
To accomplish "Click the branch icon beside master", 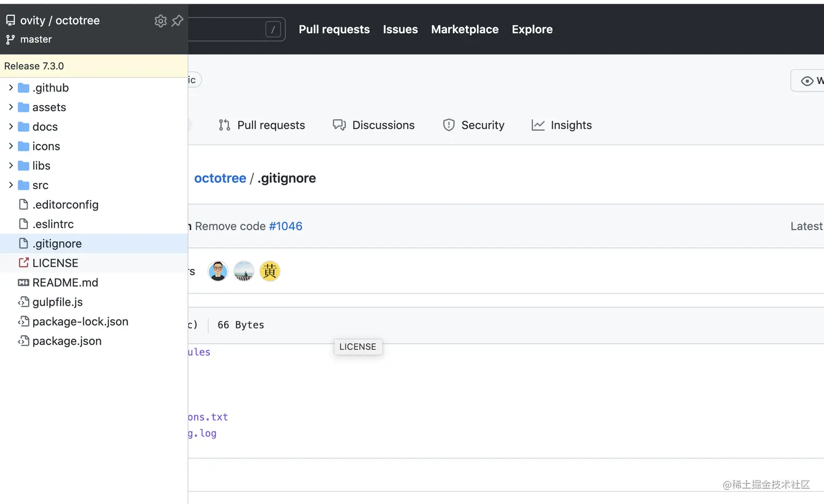I will [10, 39].
